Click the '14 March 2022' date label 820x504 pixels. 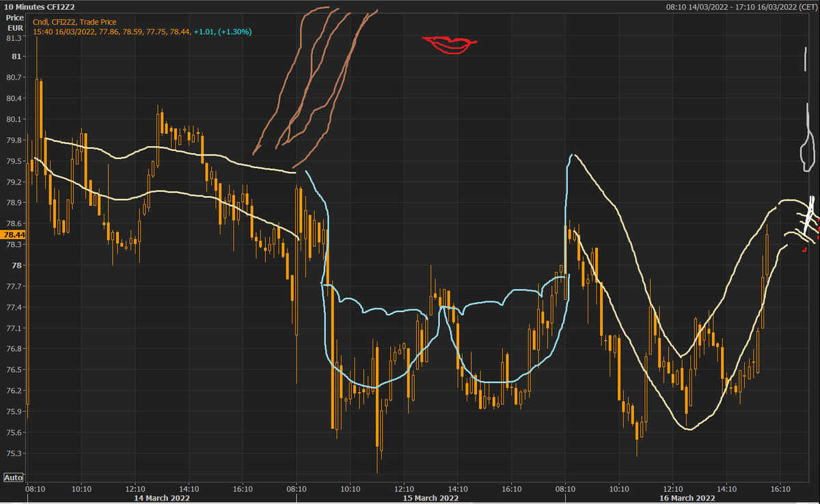point(162,499)
